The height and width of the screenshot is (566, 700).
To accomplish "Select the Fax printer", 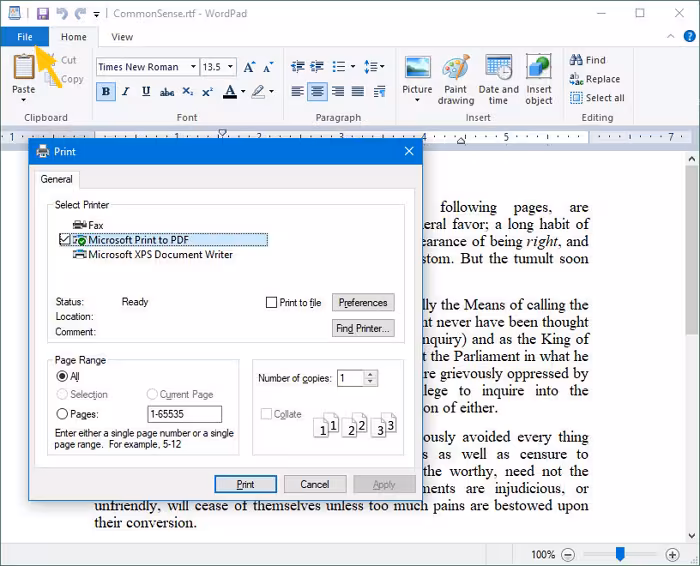I will pos(88,225).
